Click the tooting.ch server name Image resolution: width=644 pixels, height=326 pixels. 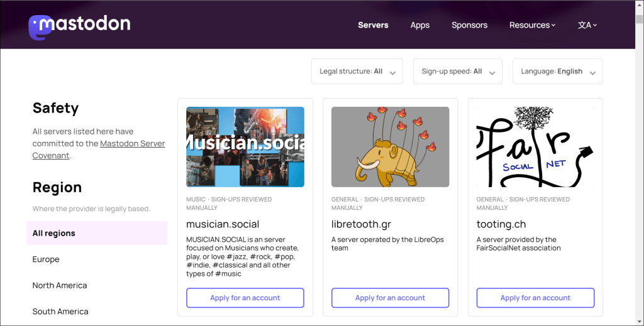(501, 224)
